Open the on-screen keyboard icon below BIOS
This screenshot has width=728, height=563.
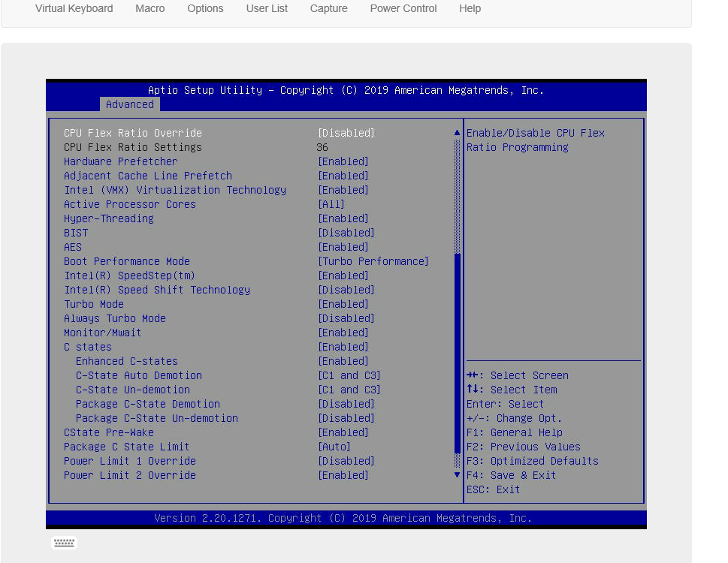(x=64, y=543)
